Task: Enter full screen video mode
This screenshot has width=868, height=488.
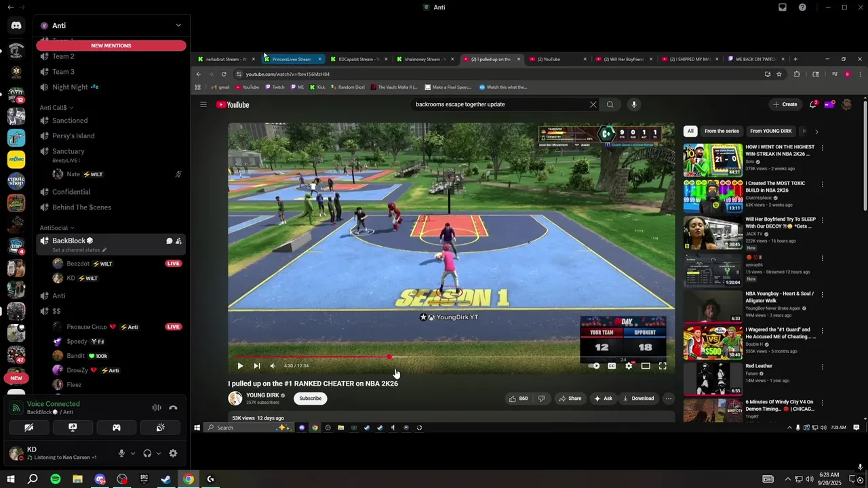Action: tap(663, 365)
